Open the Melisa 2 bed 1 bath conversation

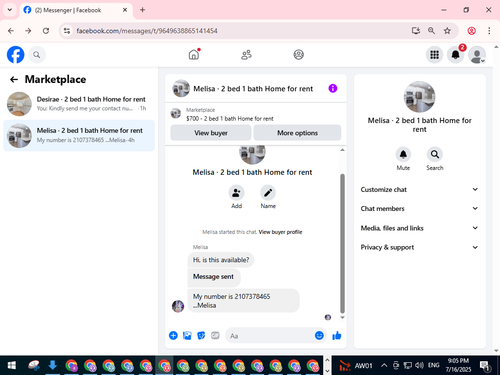pos(79,135)
